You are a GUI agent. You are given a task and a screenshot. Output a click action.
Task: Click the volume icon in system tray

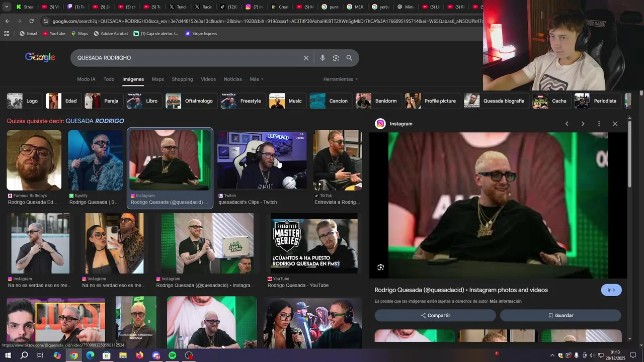coord(592,355)
